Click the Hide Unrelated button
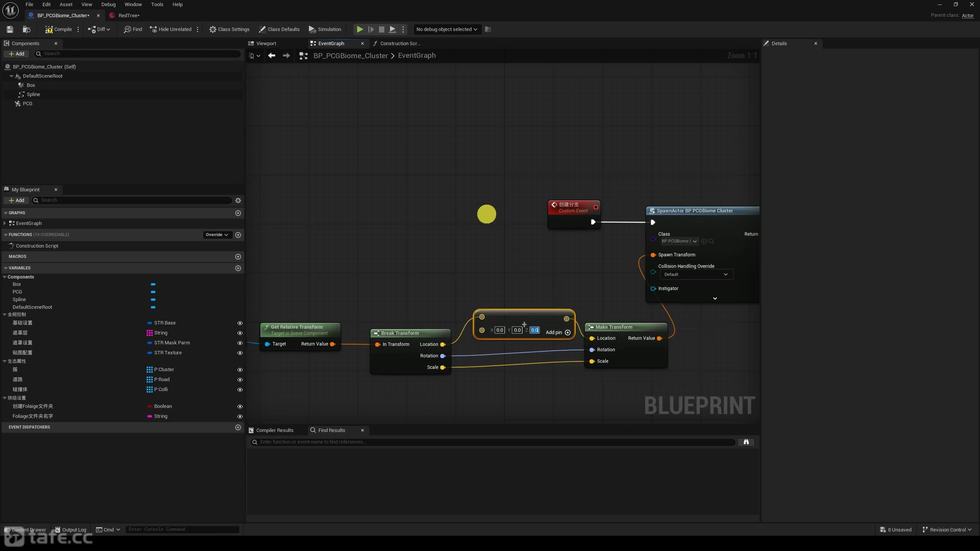980x551 pixels. tap(171, 29)
